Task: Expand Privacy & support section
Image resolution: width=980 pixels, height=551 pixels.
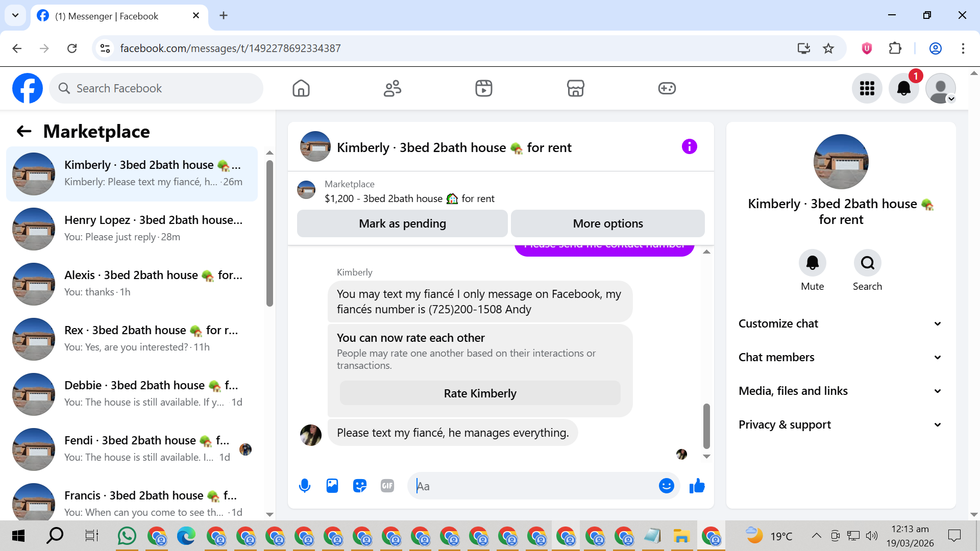Action: click(x=840, y=424)
